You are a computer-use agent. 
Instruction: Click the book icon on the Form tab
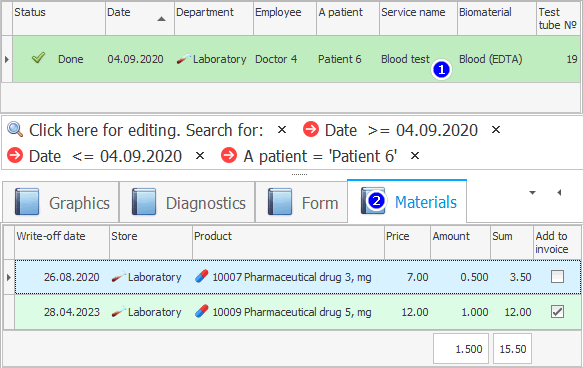[x=280, y=201]
